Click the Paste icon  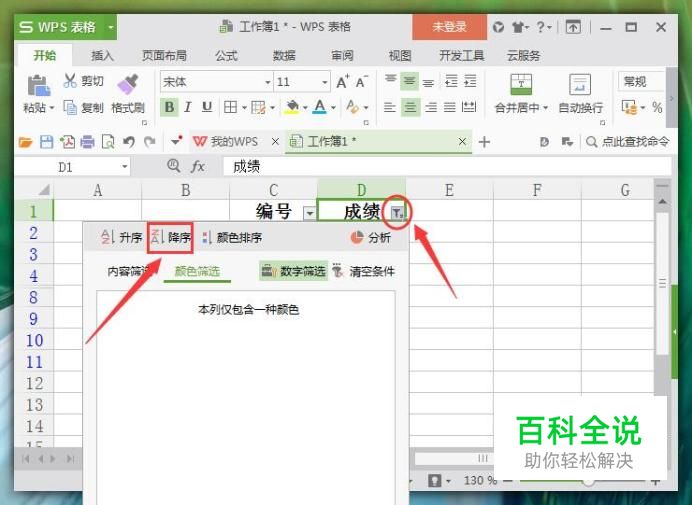click(38, 86)
